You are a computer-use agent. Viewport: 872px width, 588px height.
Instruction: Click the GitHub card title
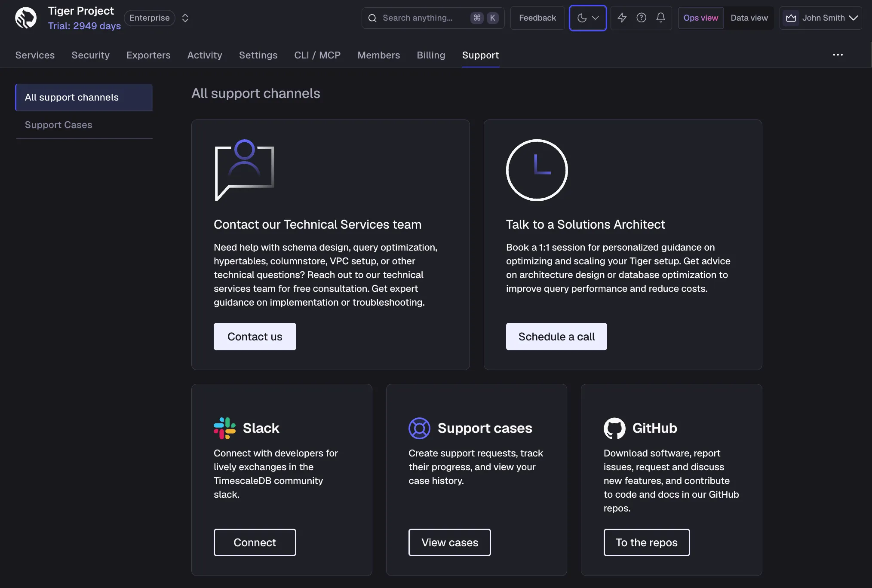(x=654, y=428)
